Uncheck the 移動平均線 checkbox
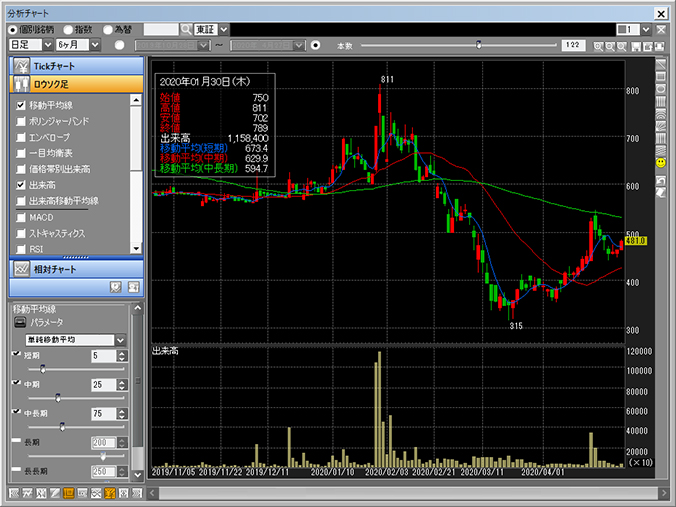 (x=21, y=105)
